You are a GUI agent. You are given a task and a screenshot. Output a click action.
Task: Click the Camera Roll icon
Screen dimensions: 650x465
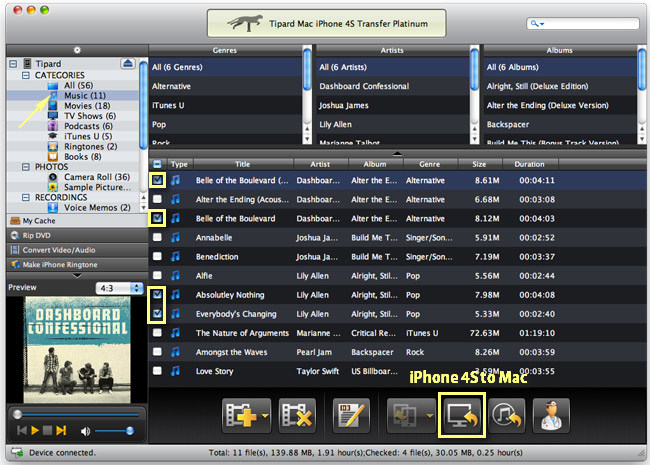pyautogui.click(x=53, y=177)
